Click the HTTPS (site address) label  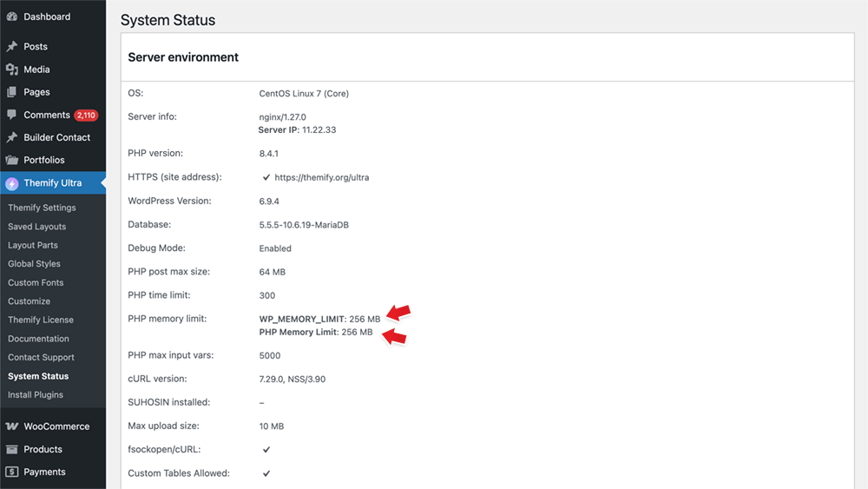click(x=174, y=177)
